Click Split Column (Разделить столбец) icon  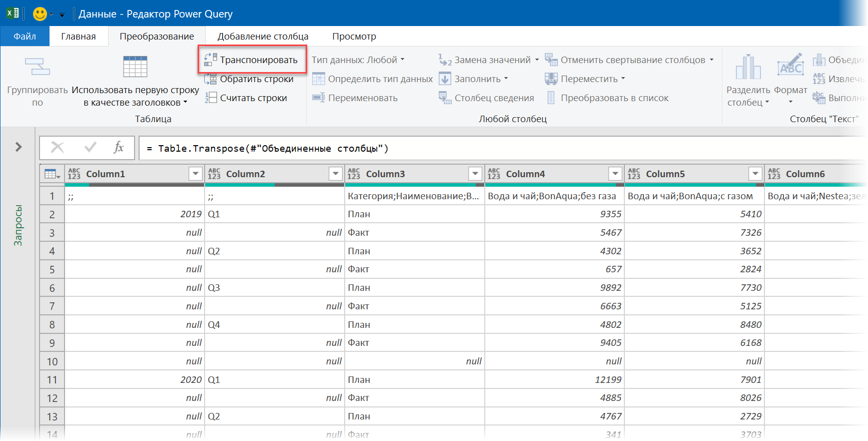(x=748, y=67)
